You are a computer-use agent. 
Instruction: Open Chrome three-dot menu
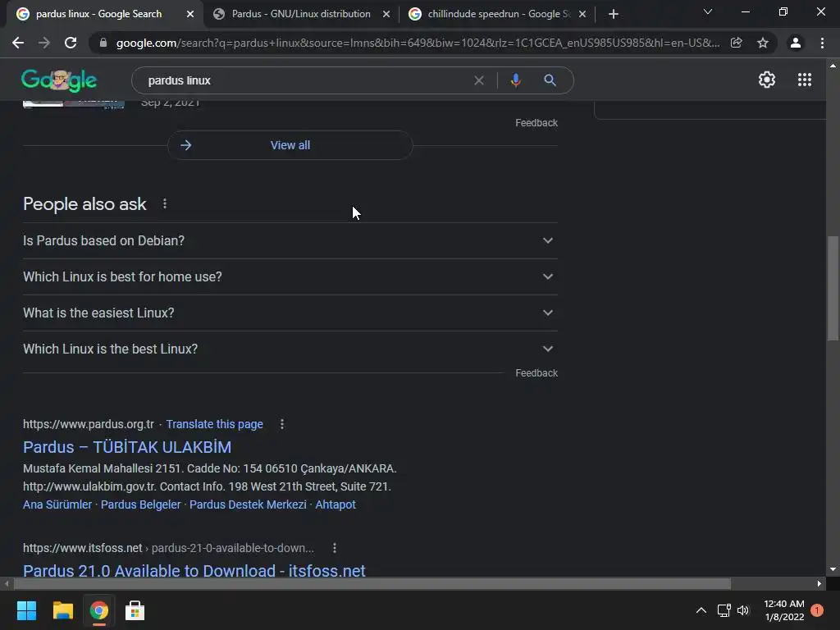[822, 43]
